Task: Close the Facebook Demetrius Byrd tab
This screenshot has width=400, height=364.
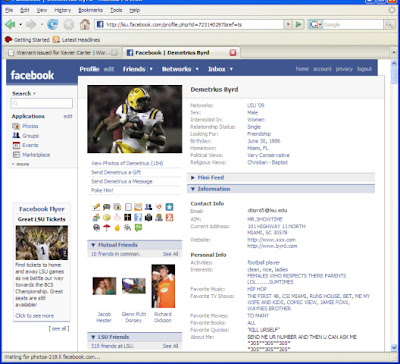Action: coord(233,53)
